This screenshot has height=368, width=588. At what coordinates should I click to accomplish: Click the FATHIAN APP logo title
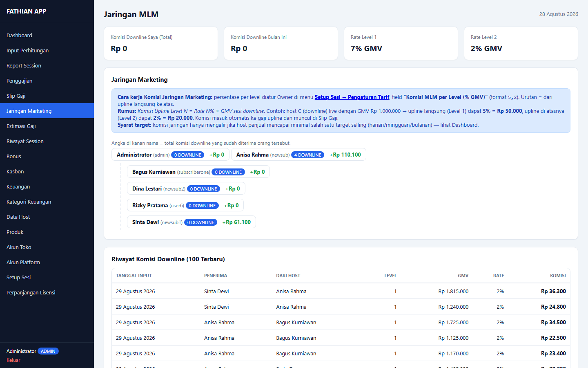[27, 11]
